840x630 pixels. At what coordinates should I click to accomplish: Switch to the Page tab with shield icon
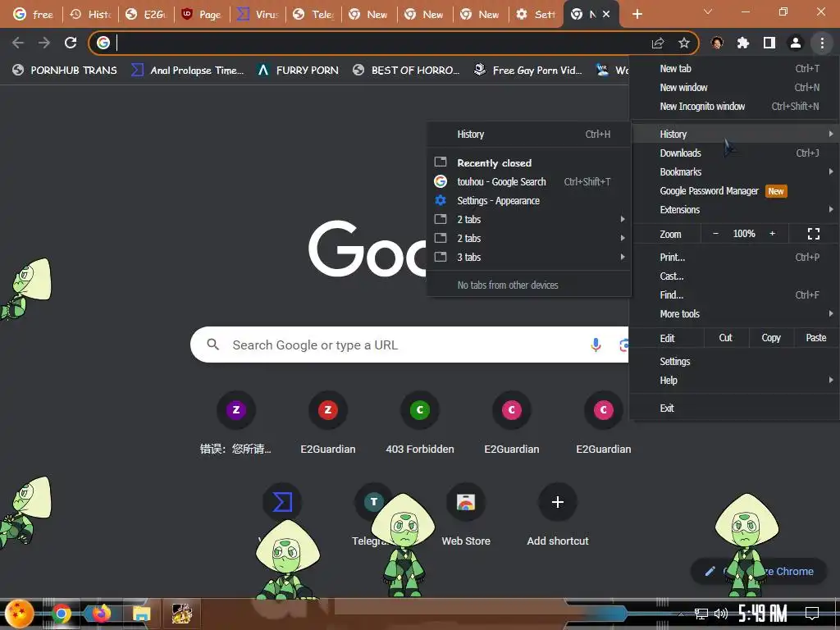(x=203, y=15)
